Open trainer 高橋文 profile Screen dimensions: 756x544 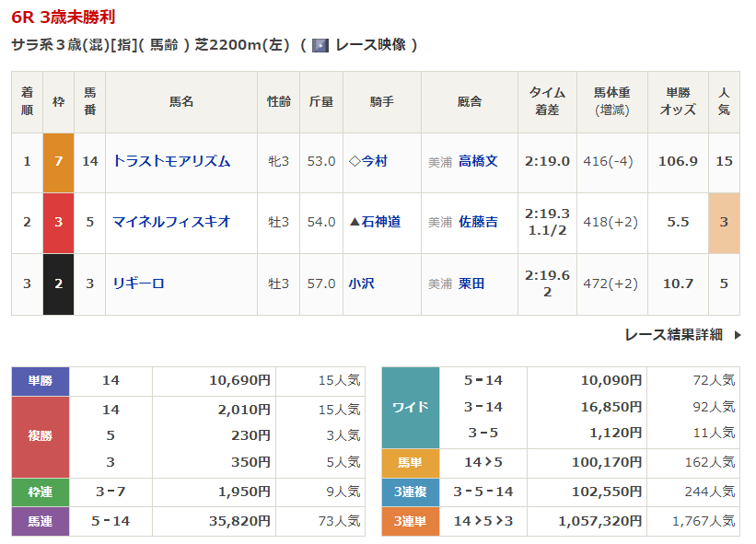pyautogui.click(x=478, y=161)
